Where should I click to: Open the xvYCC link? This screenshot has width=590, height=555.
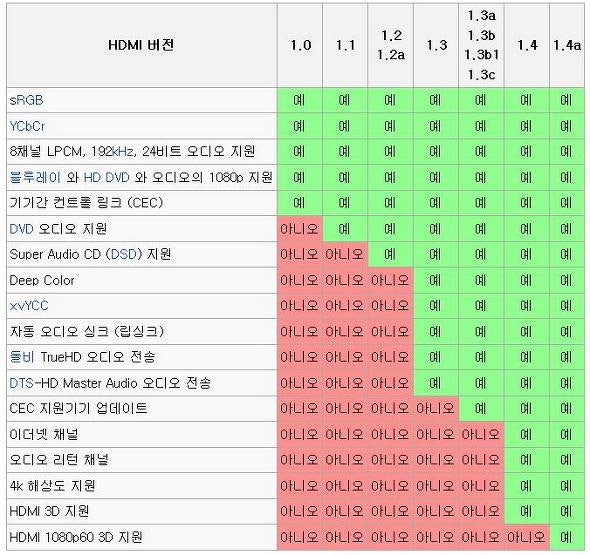click(29, 306)
